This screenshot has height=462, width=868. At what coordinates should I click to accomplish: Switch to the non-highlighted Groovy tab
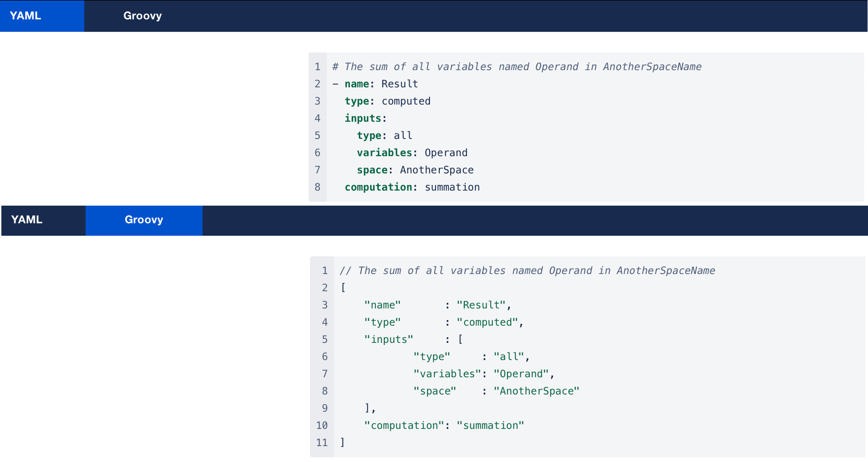142,16
